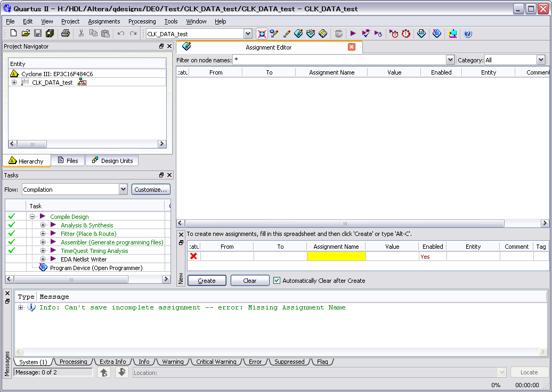The width and height of the screenshot is (552, 392).
Task: Close the Assignment Editor tab
Action: click(352, 47)
